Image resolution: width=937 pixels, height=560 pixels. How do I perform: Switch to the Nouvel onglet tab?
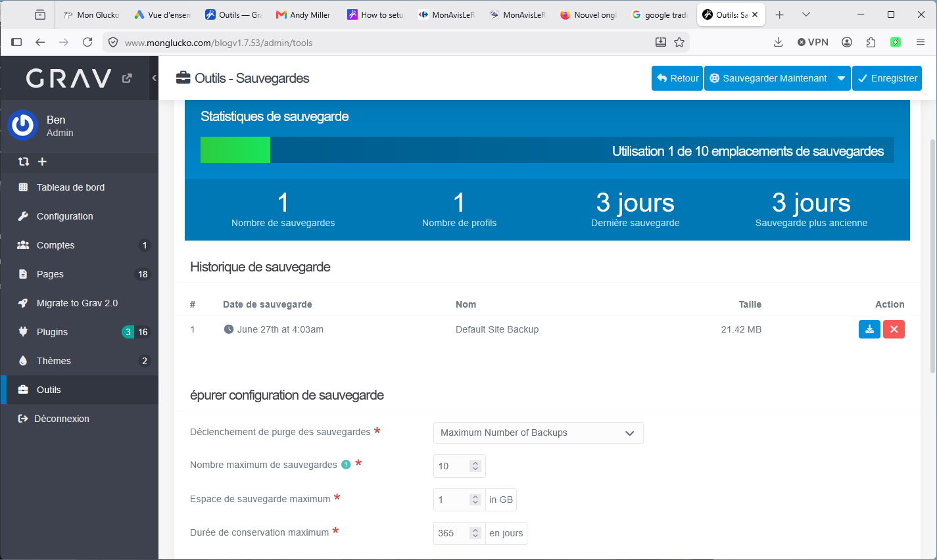point(589,14)
